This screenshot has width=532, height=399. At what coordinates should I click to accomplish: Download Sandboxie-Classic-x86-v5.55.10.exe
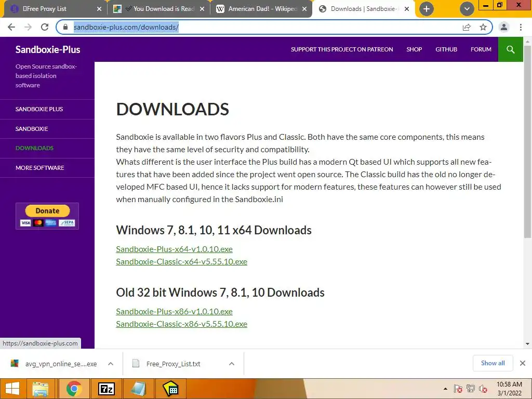click(181, 324)
